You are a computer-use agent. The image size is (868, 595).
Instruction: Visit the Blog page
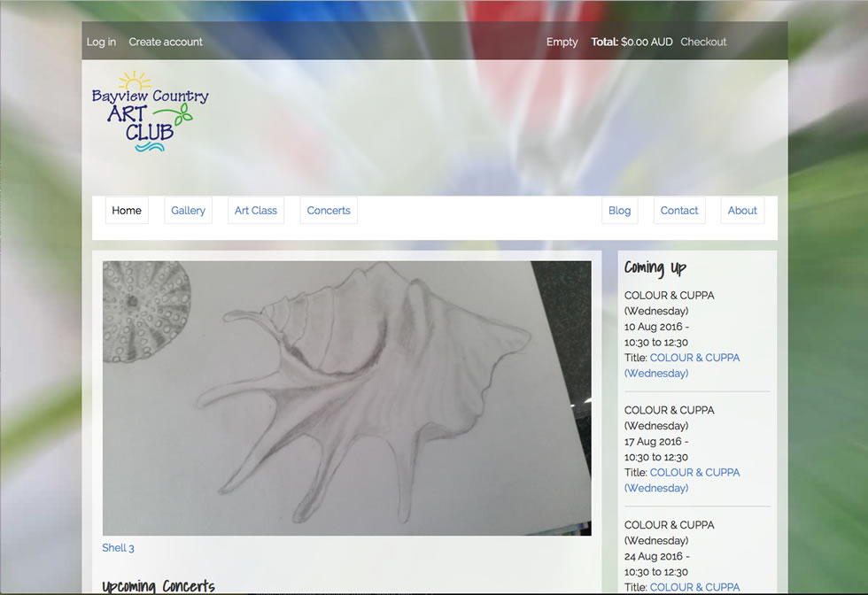620,211
